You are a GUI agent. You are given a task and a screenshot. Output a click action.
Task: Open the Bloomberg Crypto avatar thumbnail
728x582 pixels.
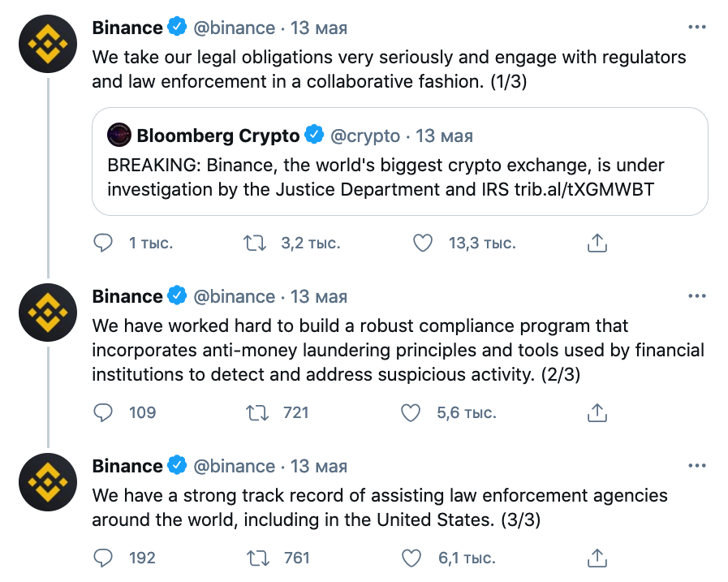click(118, 135)
